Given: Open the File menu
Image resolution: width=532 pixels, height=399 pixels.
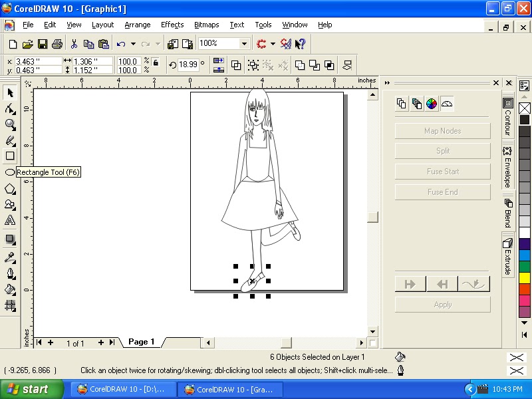Looking at the screenshot, I should 28,25.
